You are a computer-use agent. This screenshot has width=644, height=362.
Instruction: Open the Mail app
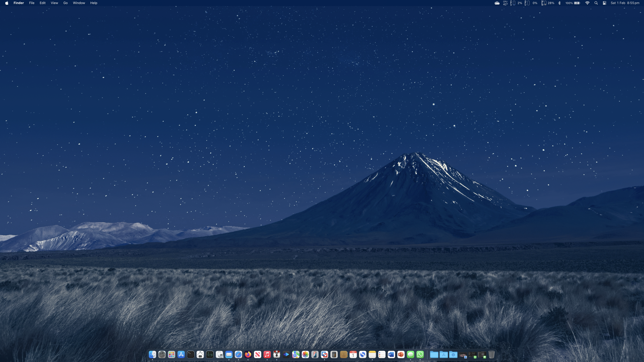(x=229, y=355)
